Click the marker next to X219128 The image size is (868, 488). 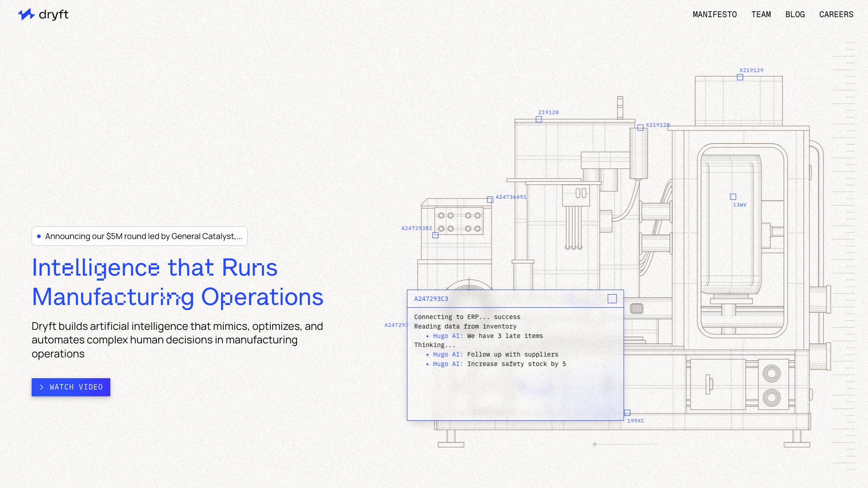(x=640, y=128)
